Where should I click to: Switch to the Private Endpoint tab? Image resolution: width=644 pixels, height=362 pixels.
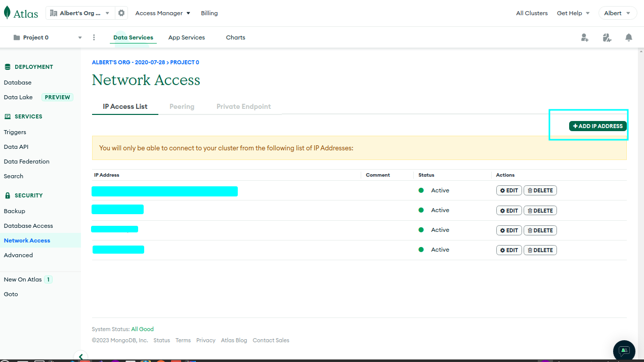coord(244,106)
